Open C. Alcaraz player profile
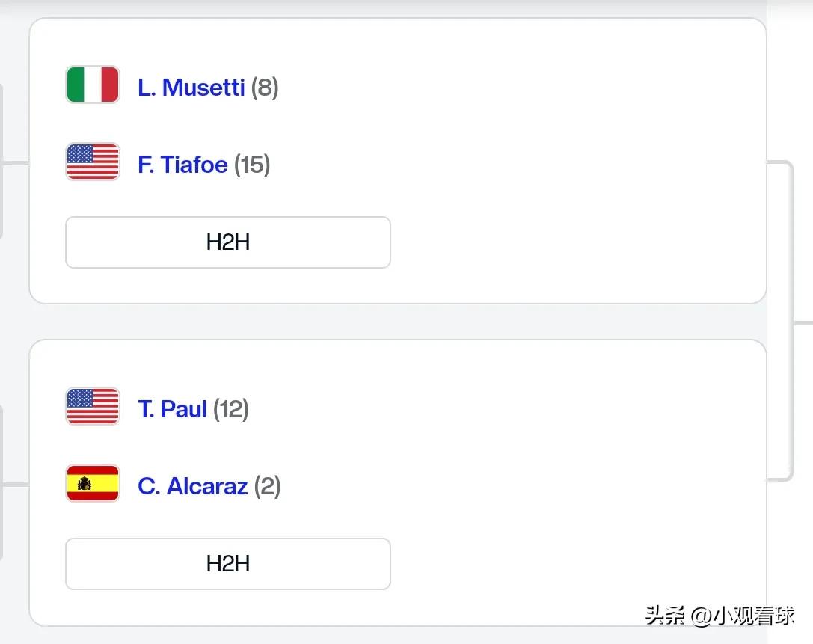The width and height of the screenshot is (813, 644). click(x=192, y=486)
